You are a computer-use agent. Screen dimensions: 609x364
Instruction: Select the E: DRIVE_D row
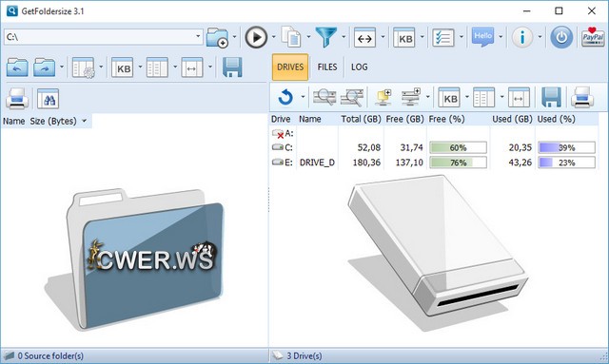[434, 163]
